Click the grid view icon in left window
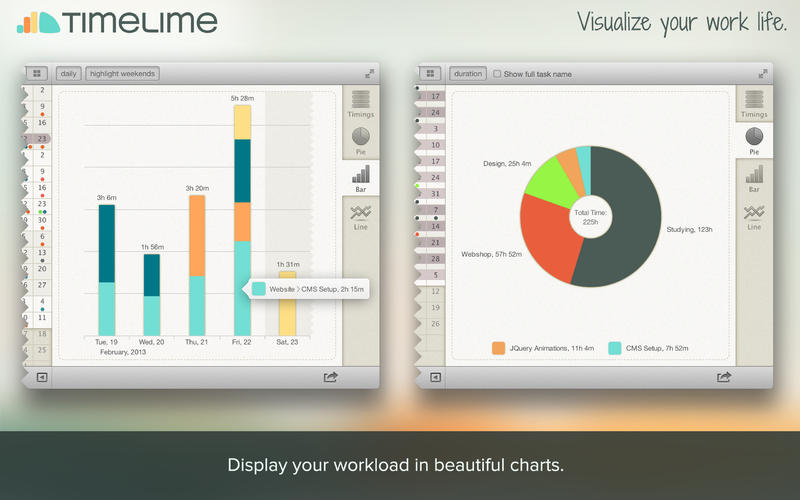 point(37,73)
